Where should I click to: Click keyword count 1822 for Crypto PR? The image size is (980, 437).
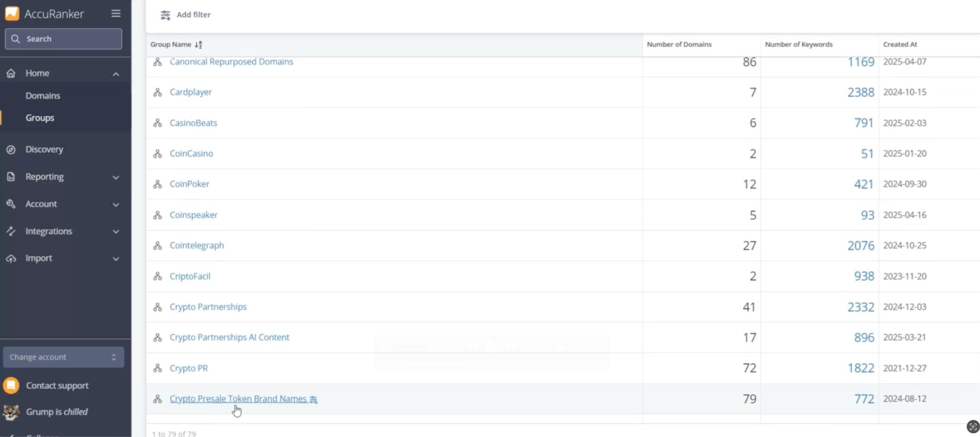(861, 368)
